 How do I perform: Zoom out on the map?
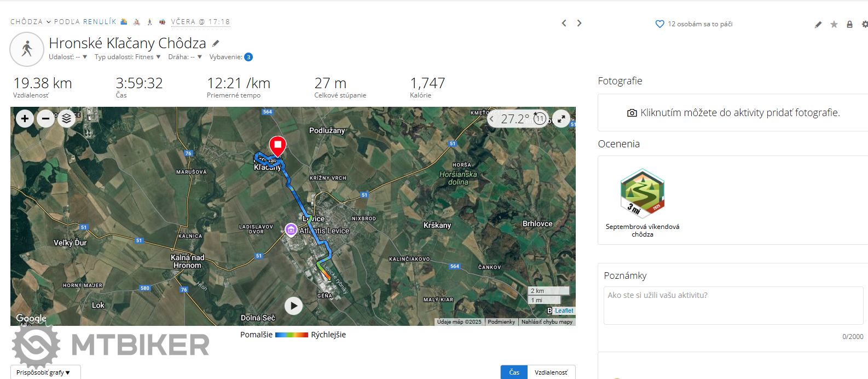(45, 118)
